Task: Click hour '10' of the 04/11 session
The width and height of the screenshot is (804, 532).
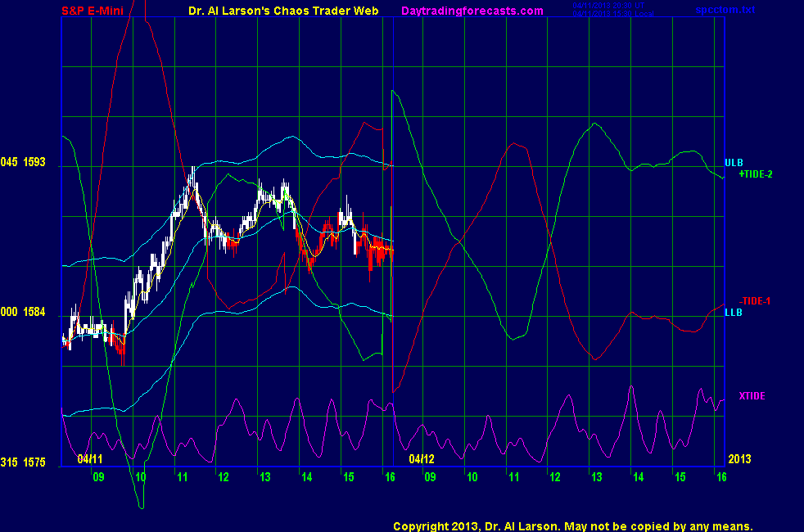Action: point(141,477)
